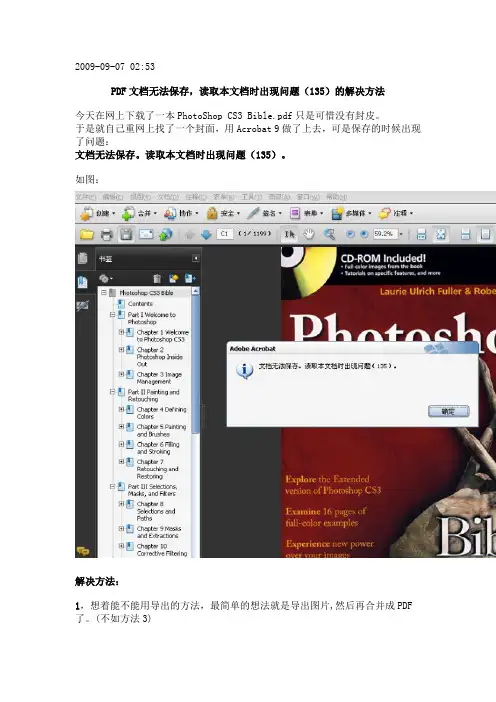Viewport: 496px width, 702px height.
Task: Click the expand current bookmark icon
Action: (190, 278)
